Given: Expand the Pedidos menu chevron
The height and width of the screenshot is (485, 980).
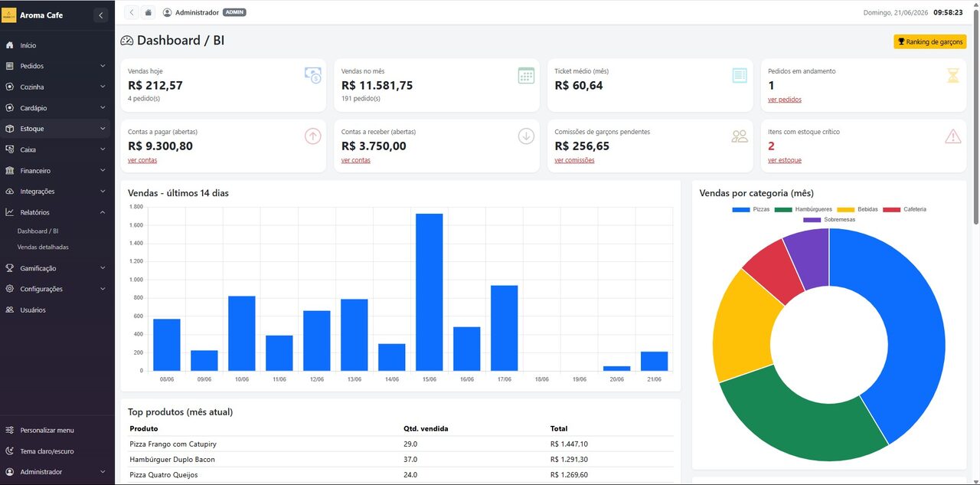Looking at the screenshot, I should (x=103, y=66).
